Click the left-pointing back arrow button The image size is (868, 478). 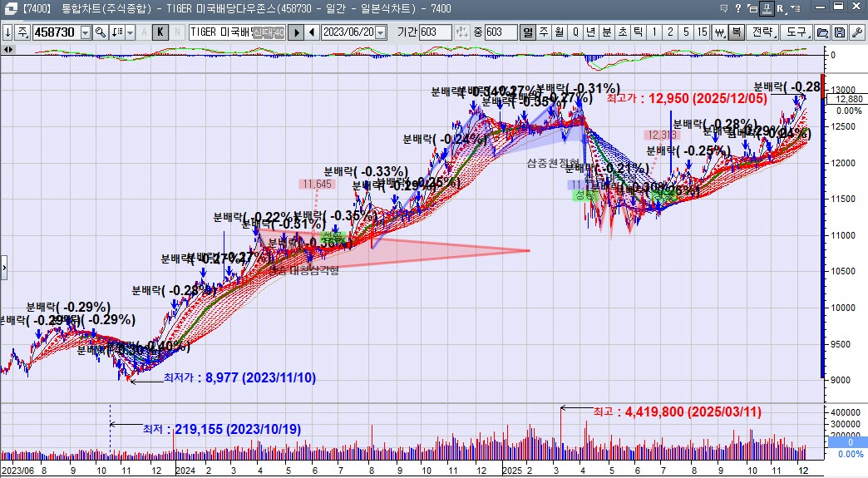(312, 32)
